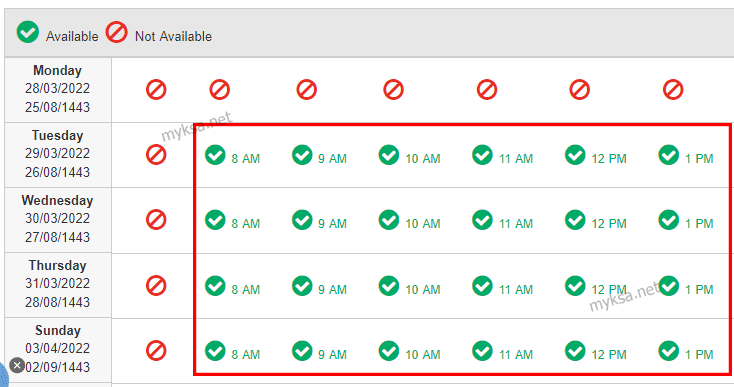Click Tuesday's red not-available icon

[x=156, y=154]
